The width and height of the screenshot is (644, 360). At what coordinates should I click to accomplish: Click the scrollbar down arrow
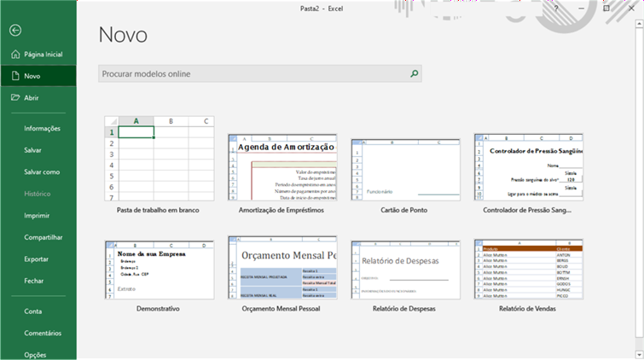(639, 353)
